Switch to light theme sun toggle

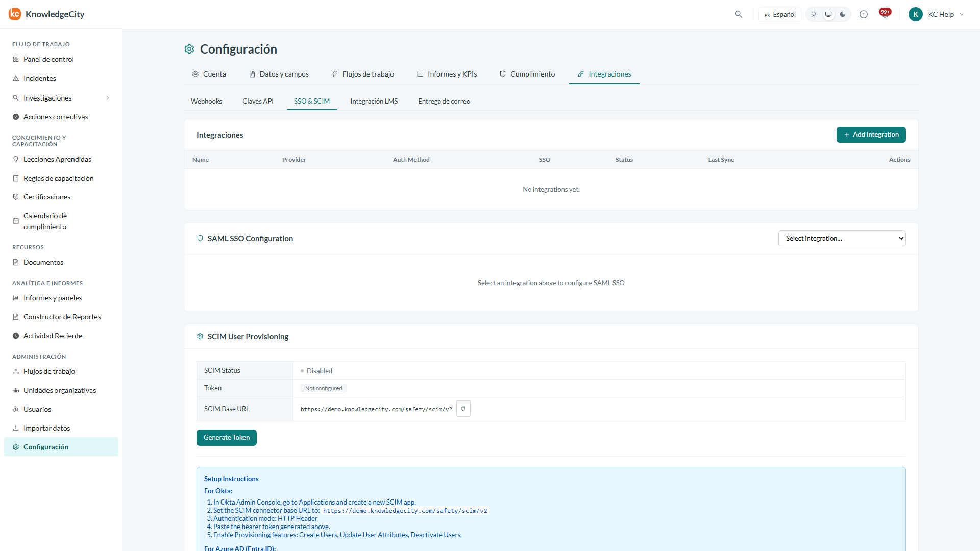coord(814,14)
